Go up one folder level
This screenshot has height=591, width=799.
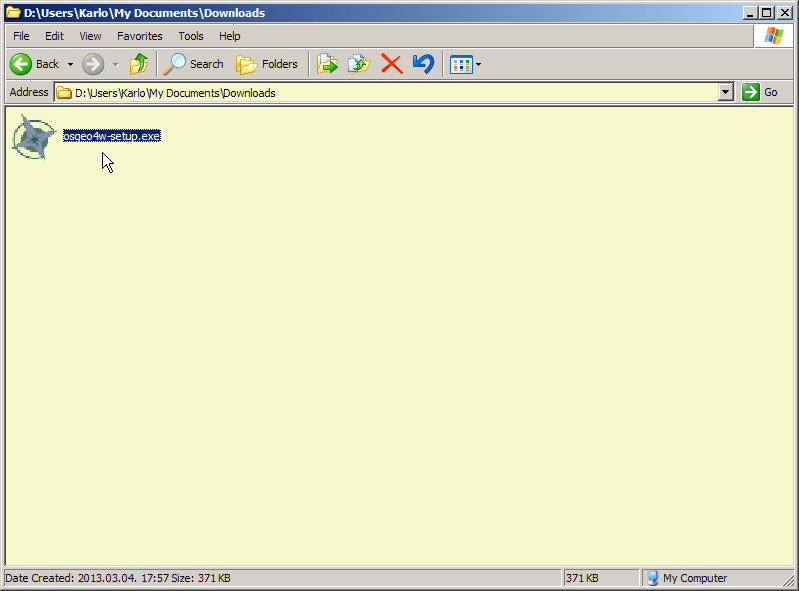(139, 64)
